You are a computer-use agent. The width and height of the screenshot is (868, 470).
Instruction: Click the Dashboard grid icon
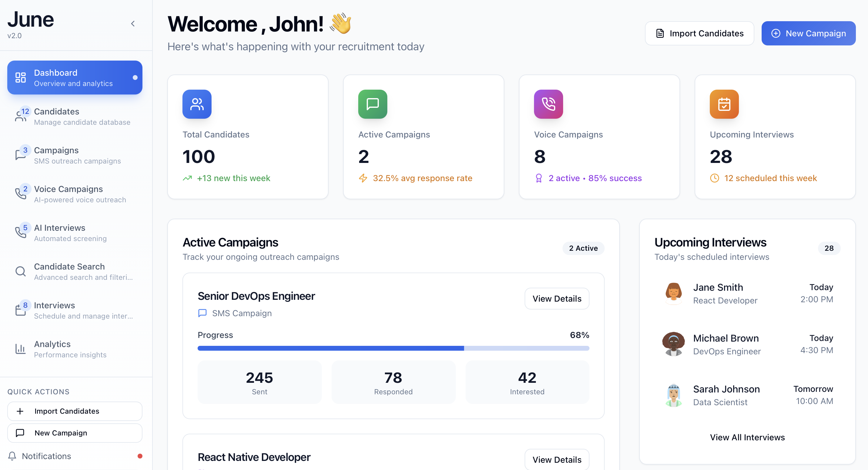(21, 78)
